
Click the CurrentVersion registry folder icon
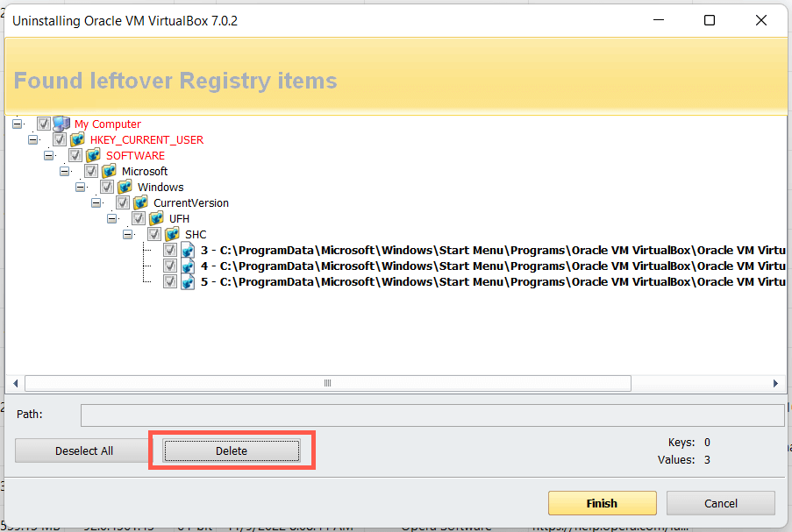(140, 202)
